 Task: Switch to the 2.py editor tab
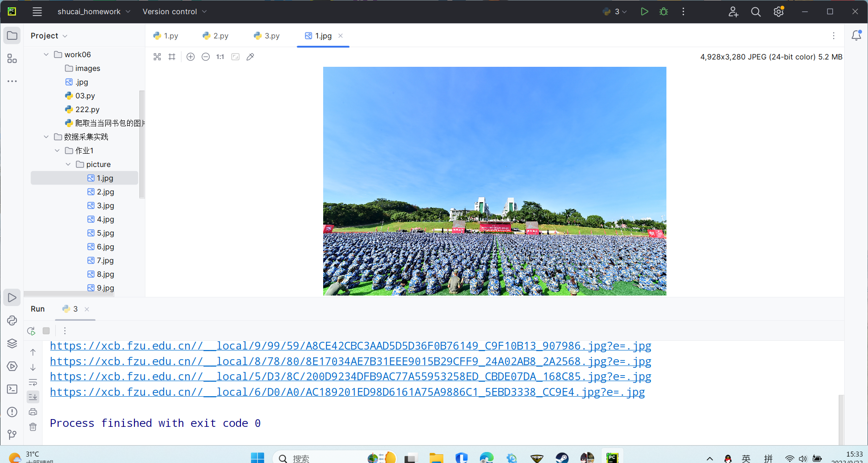click(x=216, y=36)
